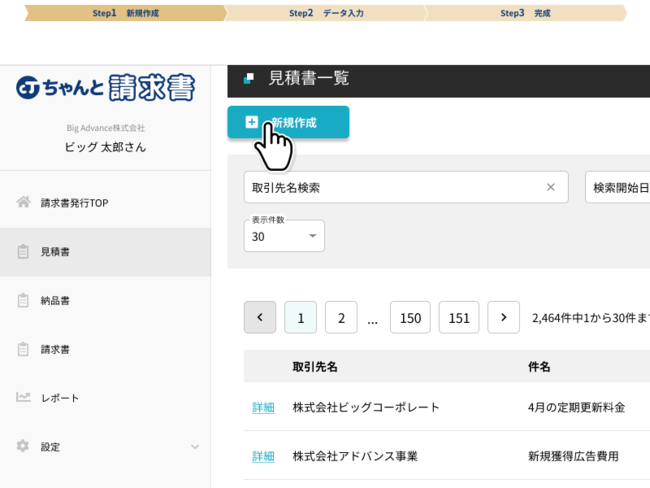Jump to page 150 in pagination
The height and width of the screenshot is (488, 650).
[x=410, y=317]
